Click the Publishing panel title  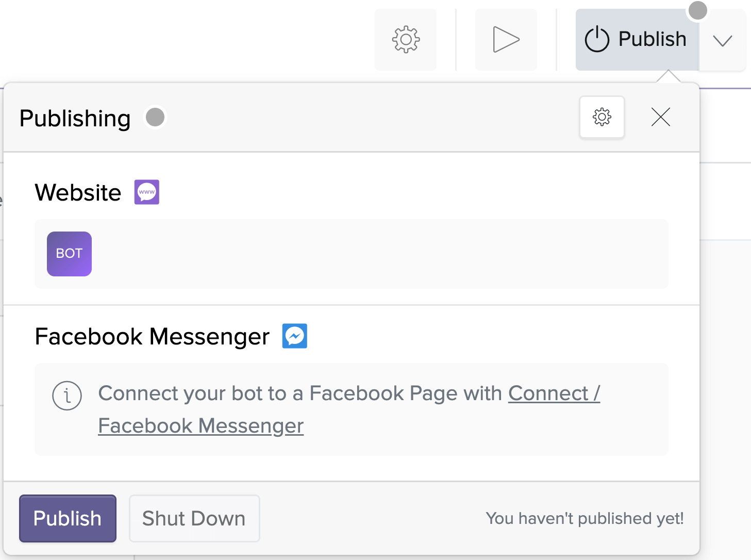tap(75, 119)
